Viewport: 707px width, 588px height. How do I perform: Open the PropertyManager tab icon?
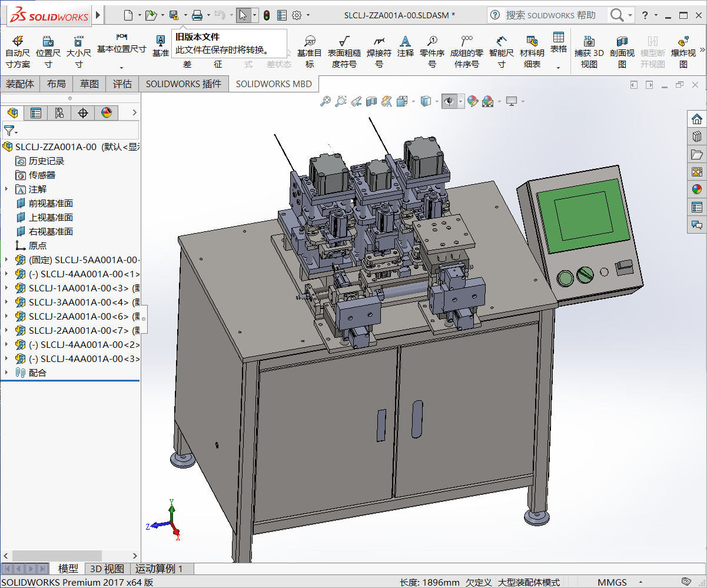[x=36, y=112]
